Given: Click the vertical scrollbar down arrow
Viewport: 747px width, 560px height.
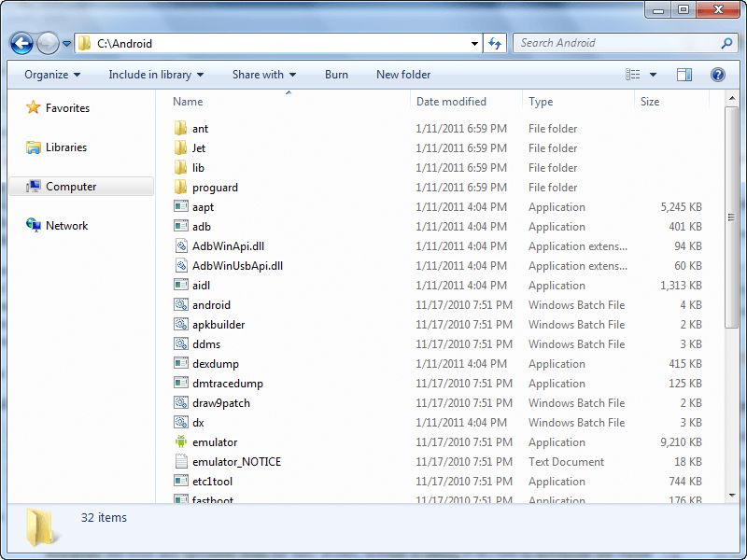Looking at the screenshot, I should [731, 497].
